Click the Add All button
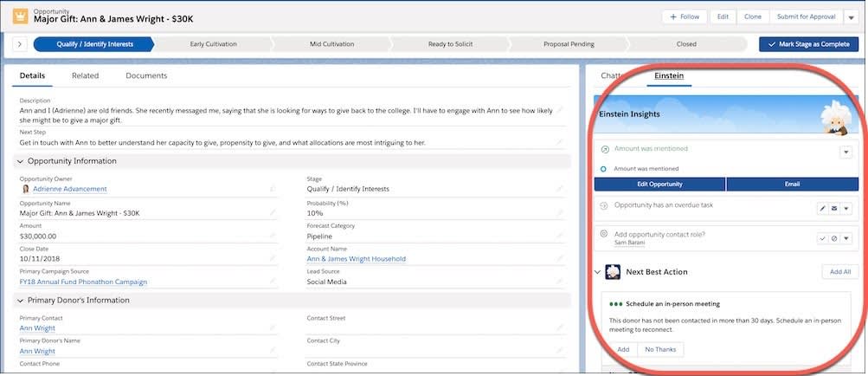Screen dimensions: 868x376 840,272
